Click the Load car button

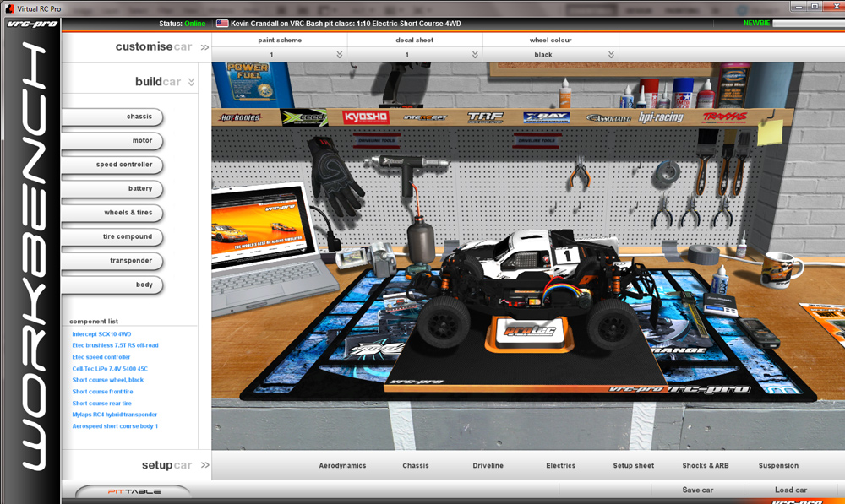[791, 490]
